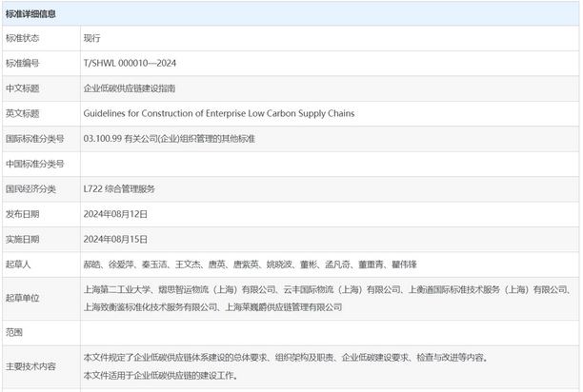Select the 英文标题 label
This screenshot has height=392, width=583.
pos(22,113)
